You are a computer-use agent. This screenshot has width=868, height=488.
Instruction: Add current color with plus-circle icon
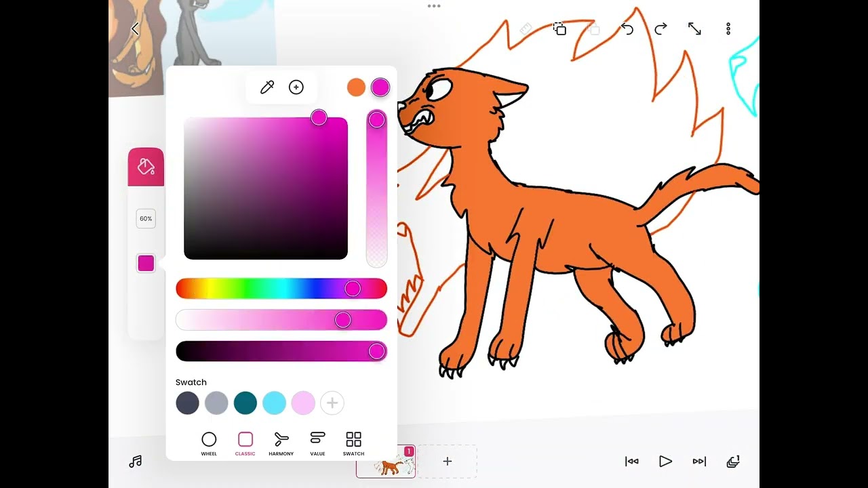[x=296, y=87]
